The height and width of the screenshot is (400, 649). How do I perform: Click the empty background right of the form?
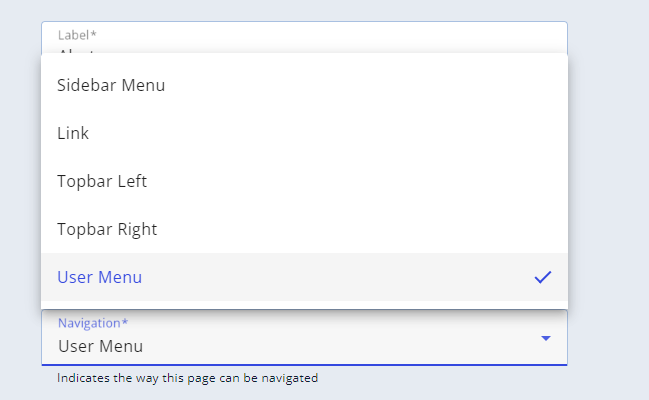(x=608, y=200)
